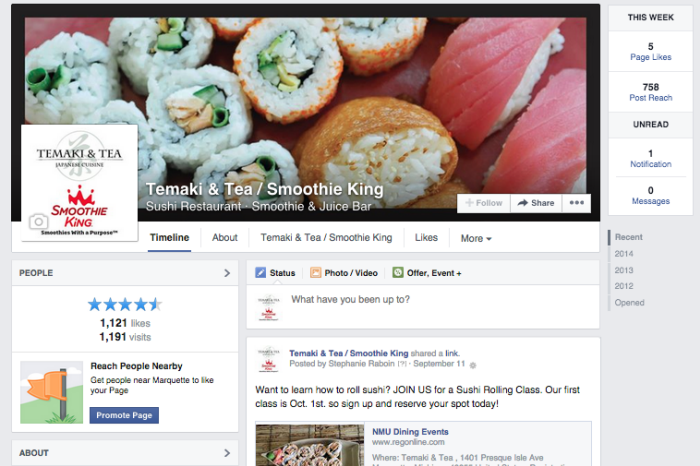Click the Reach People Nearby heading
The height and width of the screenshot is (466, 700).
click(136, 366)
